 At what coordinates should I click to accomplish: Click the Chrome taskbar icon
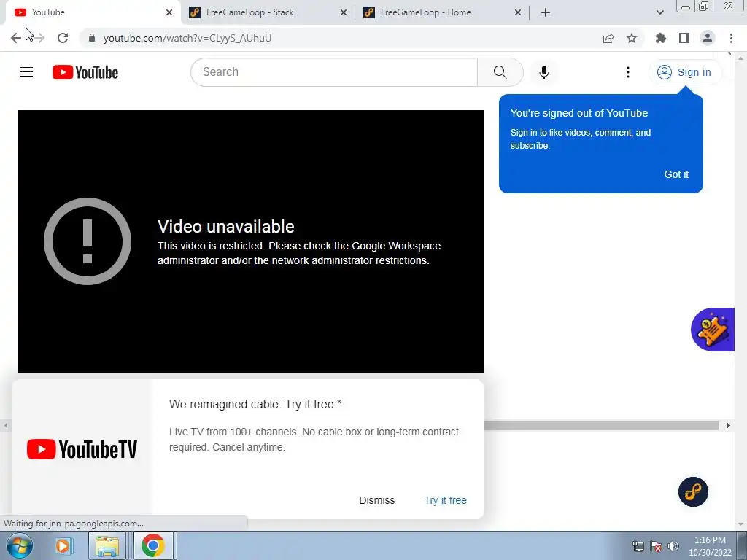pos(153,545)
